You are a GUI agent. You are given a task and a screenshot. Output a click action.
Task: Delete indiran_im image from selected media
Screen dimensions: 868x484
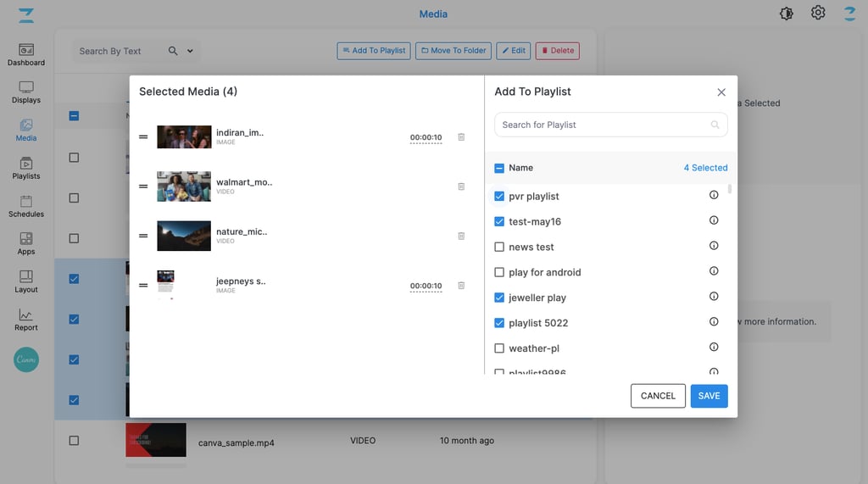click(461, 137)
